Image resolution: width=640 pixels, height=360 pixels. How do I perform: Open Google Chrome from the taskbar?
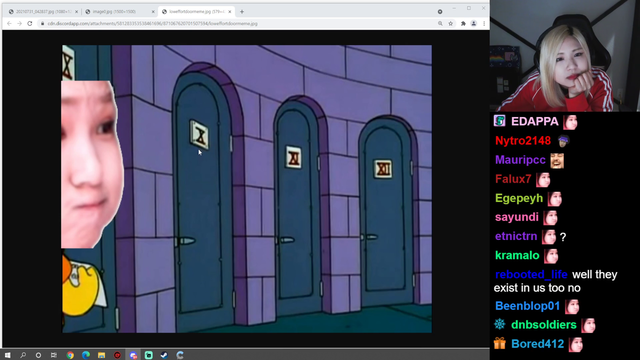pyautogui.click(x=70, y=355)
